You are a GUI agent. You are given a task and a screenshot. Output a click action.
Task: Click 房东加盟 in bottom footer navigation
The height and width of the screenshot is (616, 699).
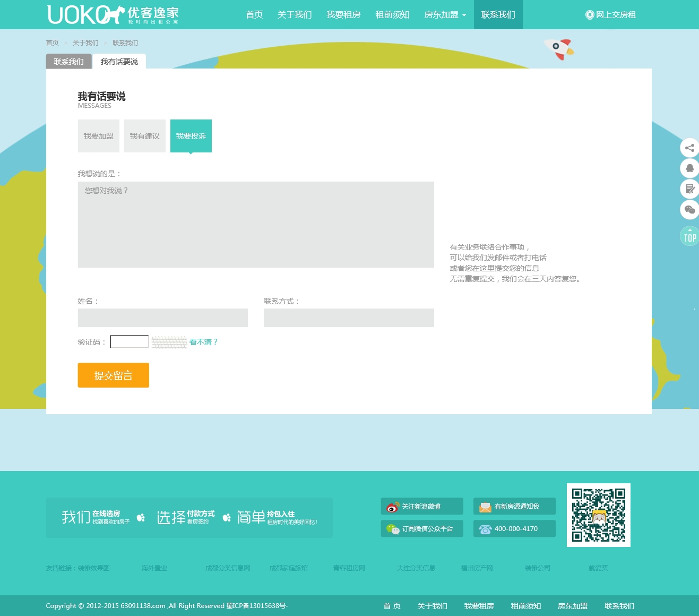[573, 606]
